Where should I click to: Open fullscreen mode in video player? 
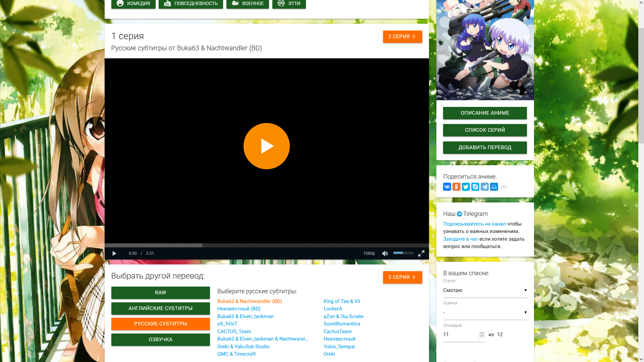pos(421,253)
